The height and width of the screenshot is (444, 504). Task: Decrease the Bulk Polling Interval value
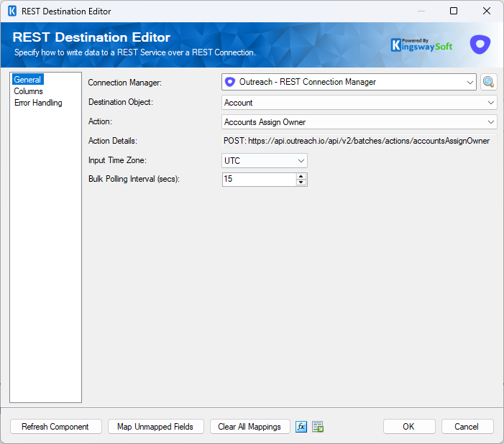[301, 182]
